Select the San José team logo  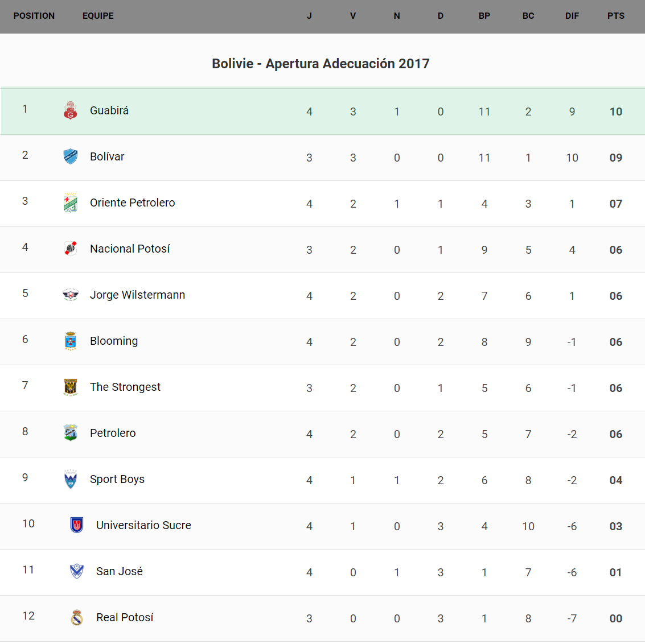point(77,571)
